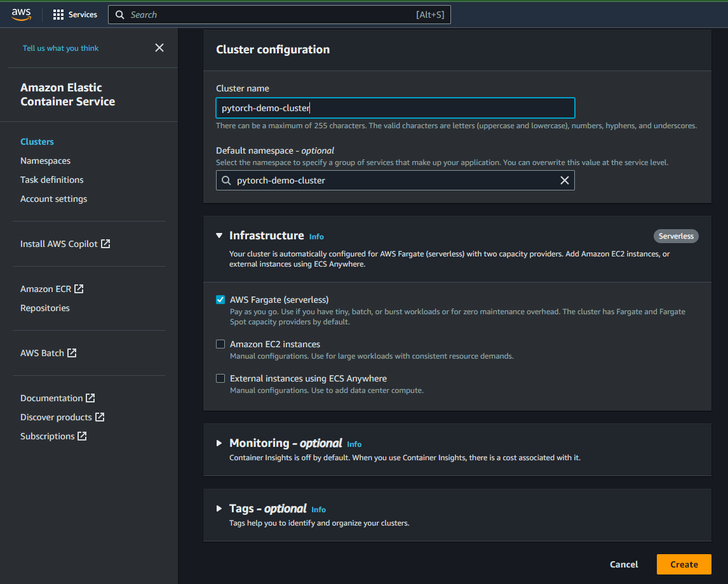Click external link icon next to Discover products

click(99, 416)
